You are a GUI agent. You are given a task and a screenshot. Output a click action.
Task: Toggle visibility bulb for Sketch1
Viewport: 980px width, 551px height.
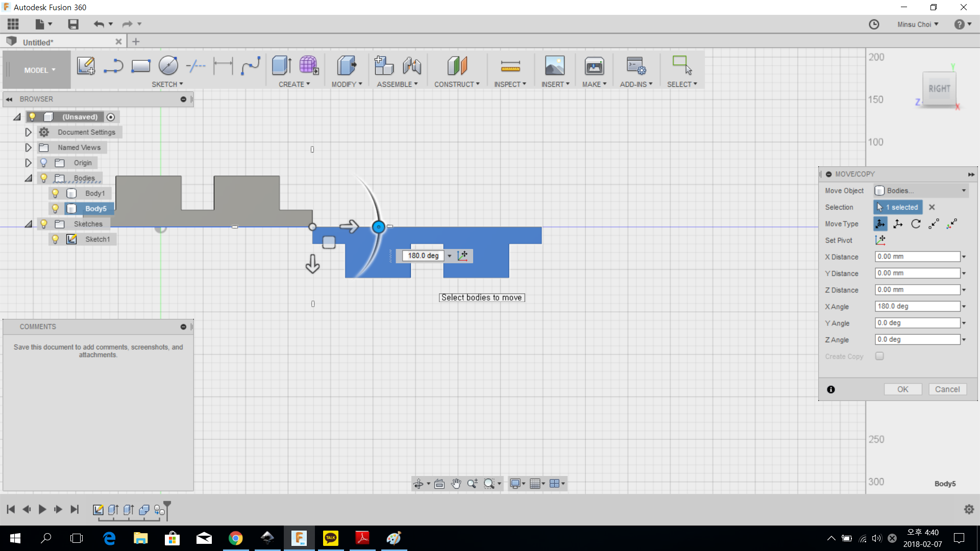click(55, 239)
